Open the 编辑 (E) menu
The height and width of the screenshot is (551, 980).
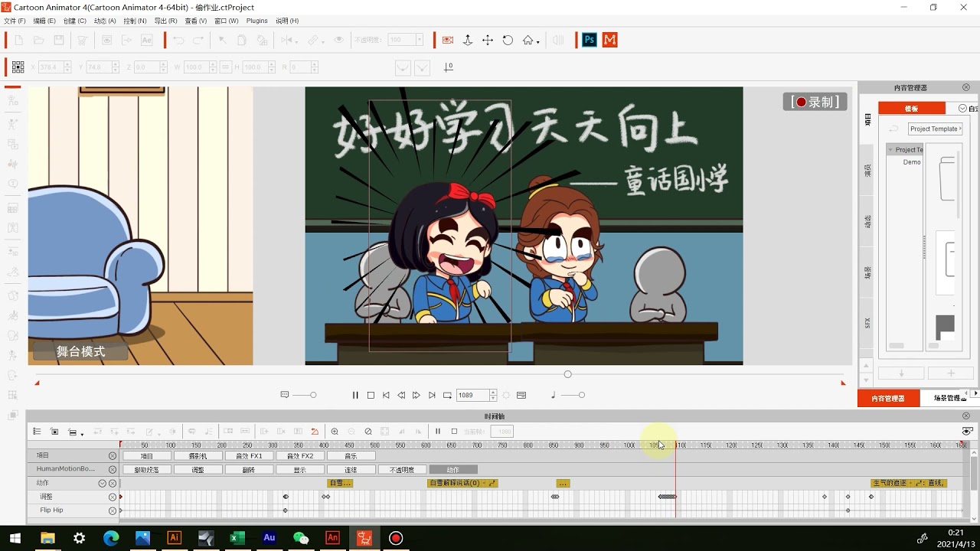click(44, 21)
